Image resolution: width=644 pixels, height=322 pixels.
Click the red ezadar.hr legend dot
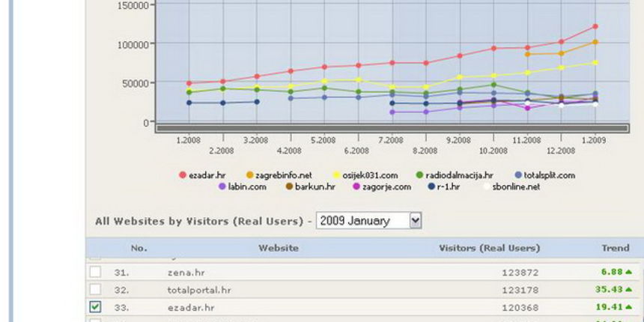coord(182,175)
